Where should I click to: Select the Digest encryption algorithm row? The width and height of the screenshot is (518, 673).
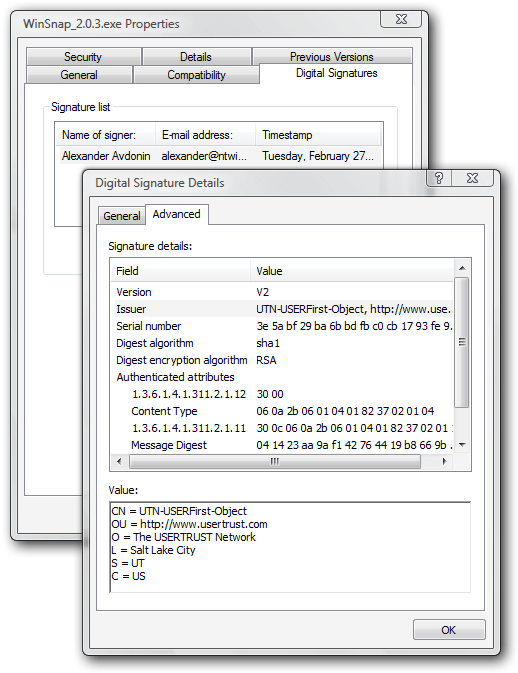pos(282,360)
